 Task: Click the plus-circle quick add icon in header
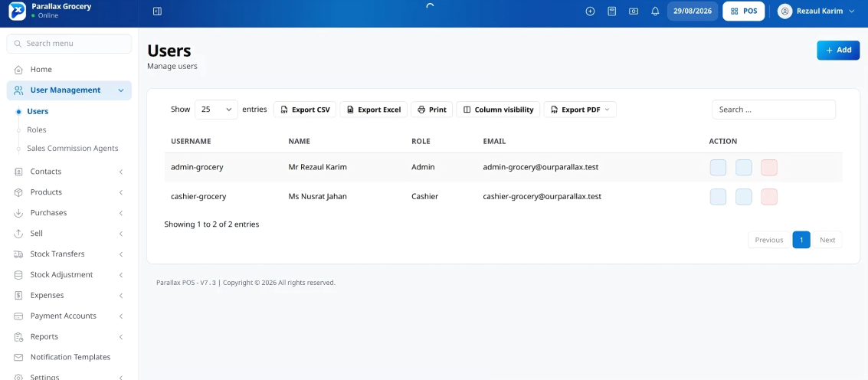click(590, 11)
